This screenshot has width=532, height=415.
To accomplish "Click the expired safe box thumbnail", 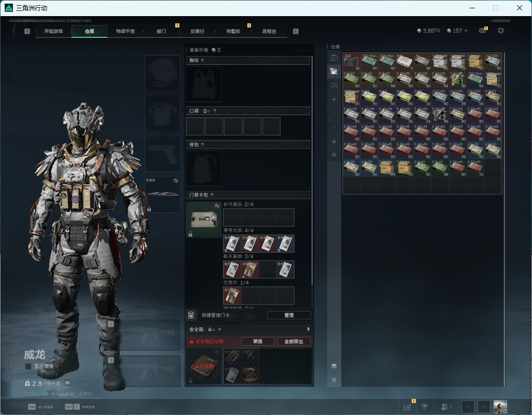I will tap(204, 366).
